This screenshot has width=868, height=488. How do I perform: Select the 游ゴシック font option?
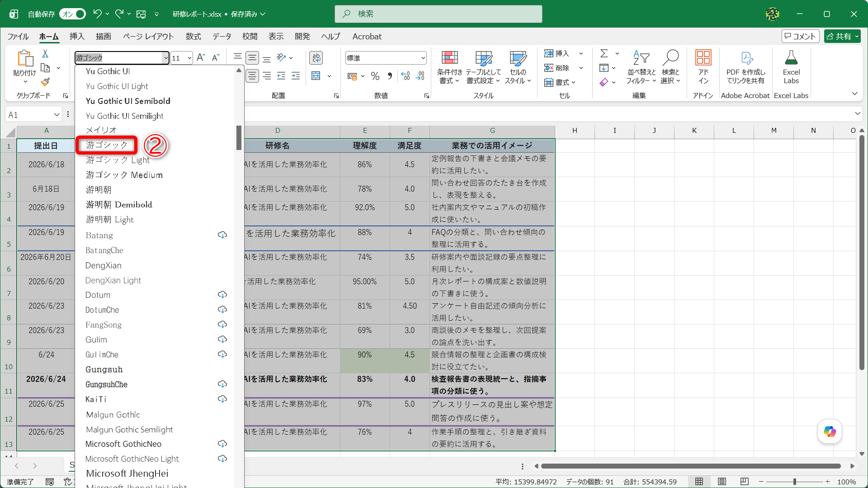[x=107, y=145]
